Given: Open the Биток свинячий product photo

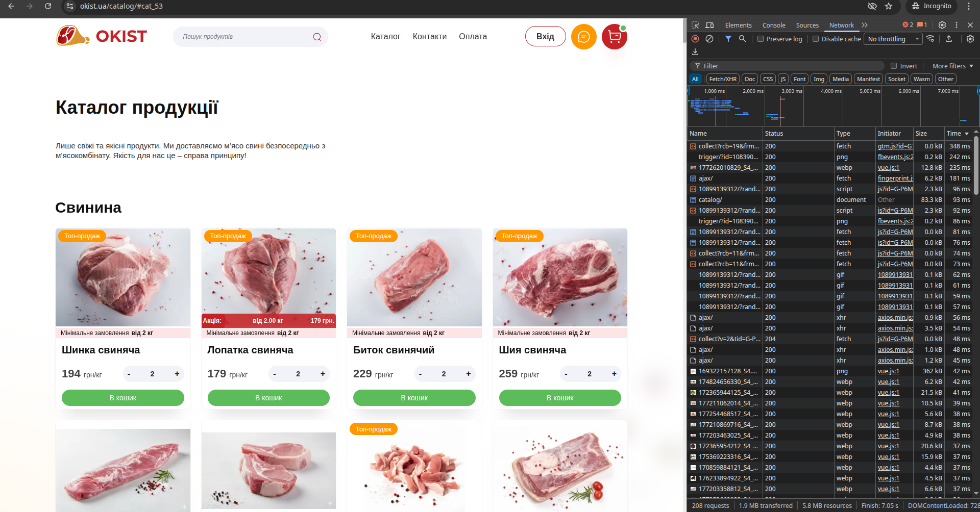Looking at the screenshot, I should [x=414, y=277].
